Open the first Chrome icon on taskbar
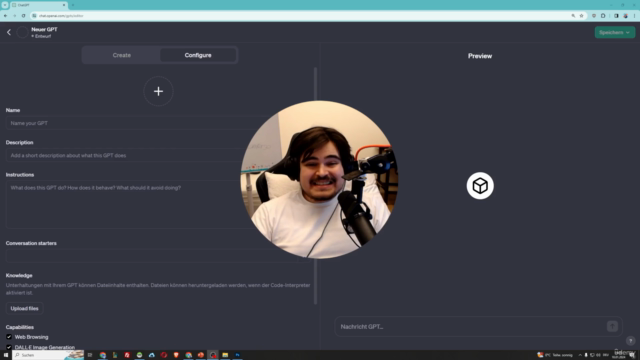The width and height of the screenshot is (640, 360). 102,355
